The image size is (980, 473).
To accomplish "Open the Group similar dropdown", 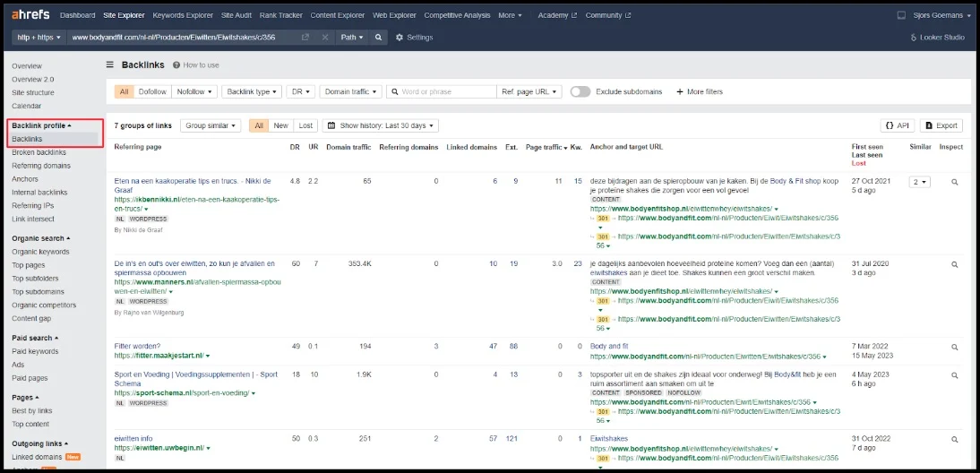I will pyautogui.click(x=211, y=125).
